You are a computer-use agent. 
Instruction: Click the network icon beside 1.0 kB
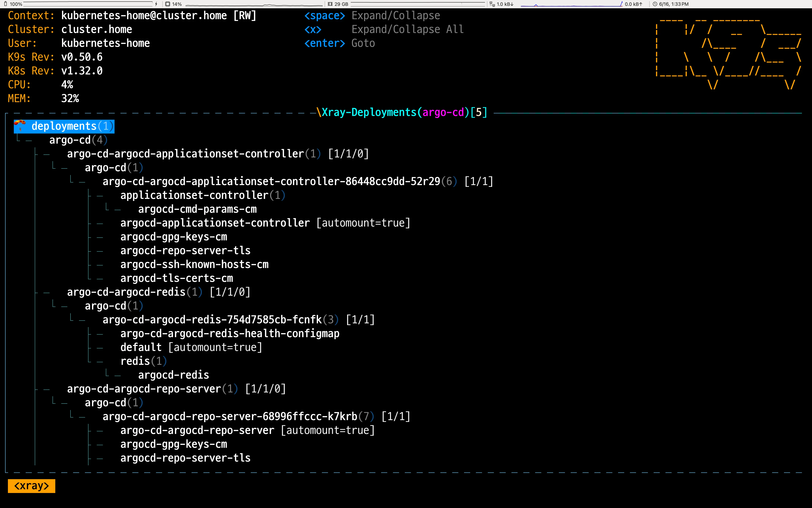pyautogui.click(x=492, y=4)
